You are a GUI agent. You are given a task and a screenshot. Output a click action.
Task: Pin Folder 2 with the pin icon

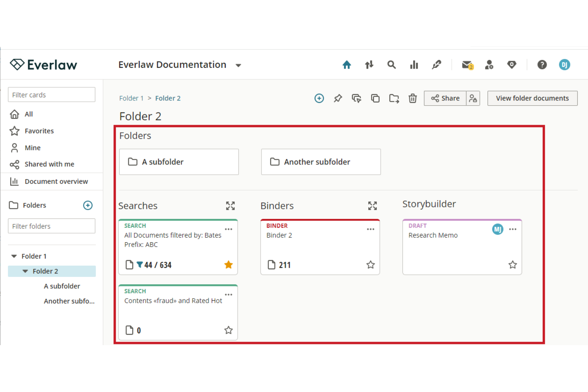338,98
